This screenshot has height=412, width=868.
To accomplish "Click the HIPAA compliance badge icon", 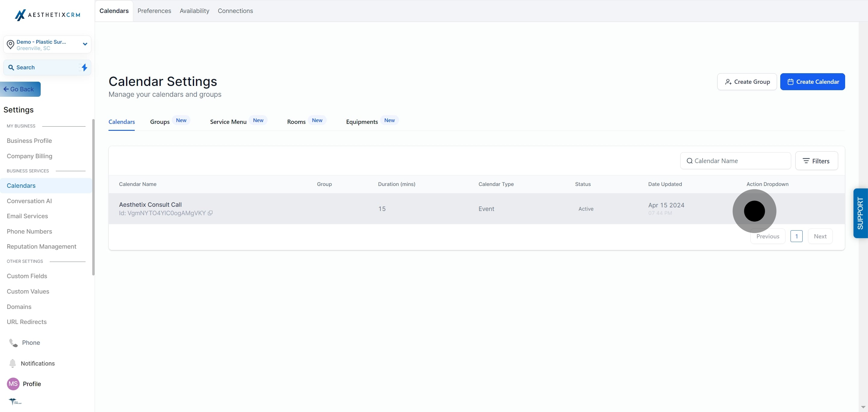I will (15, 401).
